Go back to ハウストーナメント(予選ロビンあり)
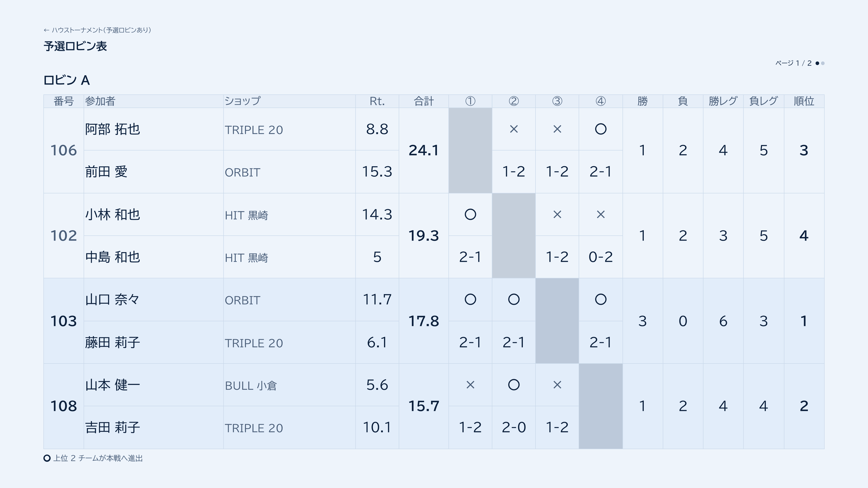868x488 pixels. tap(97, 30)
